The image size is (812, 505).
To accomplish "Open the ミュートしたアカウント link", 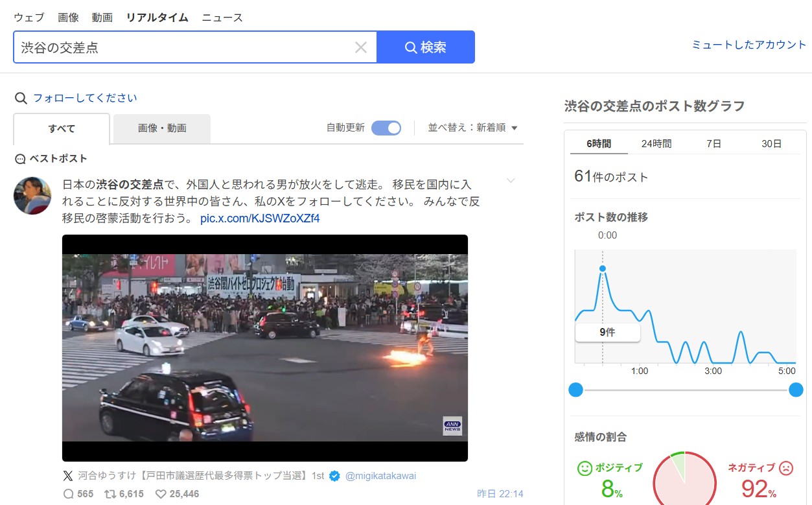I will [x=748, y=45].
